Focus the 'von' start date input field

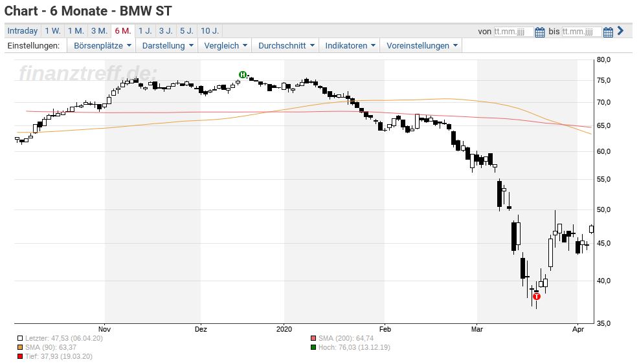click(513, 32)
